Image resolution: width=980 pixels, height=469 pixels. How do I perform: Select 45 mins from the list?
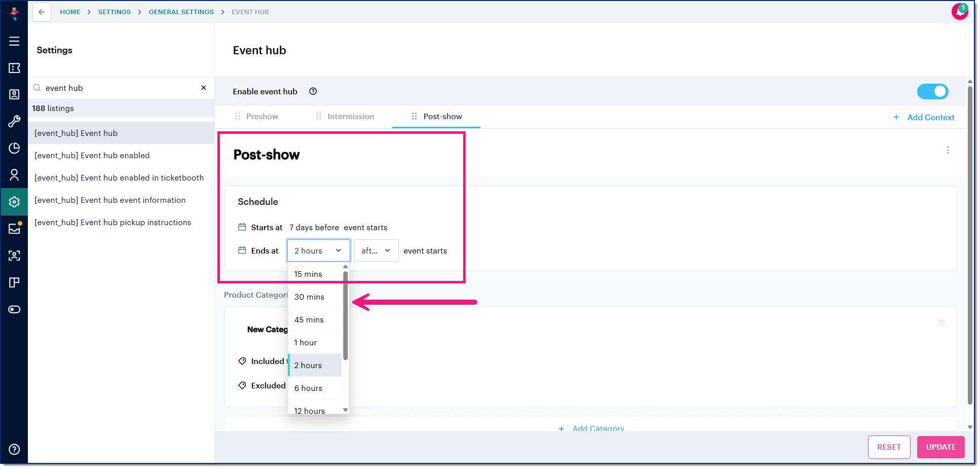[315, 319]
